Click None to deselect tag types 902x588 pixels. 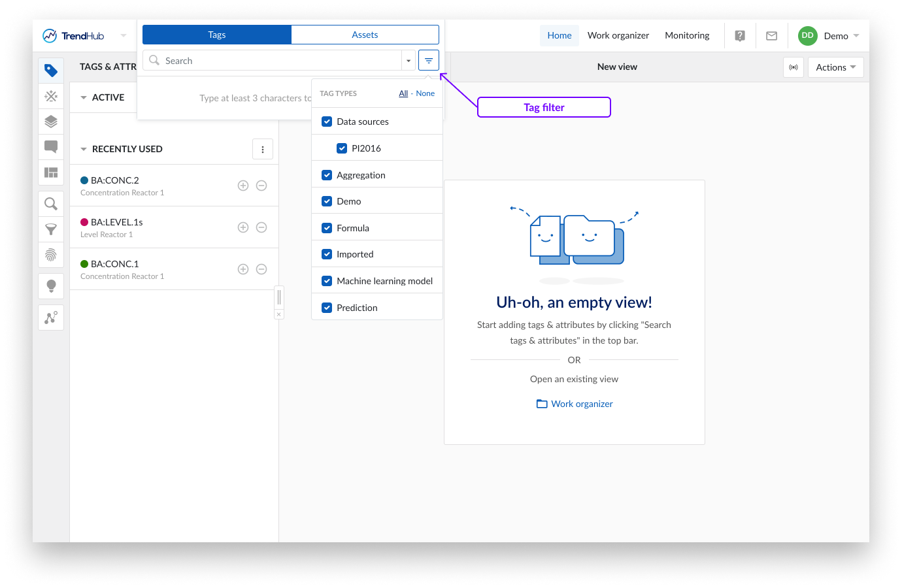[425, 93]
